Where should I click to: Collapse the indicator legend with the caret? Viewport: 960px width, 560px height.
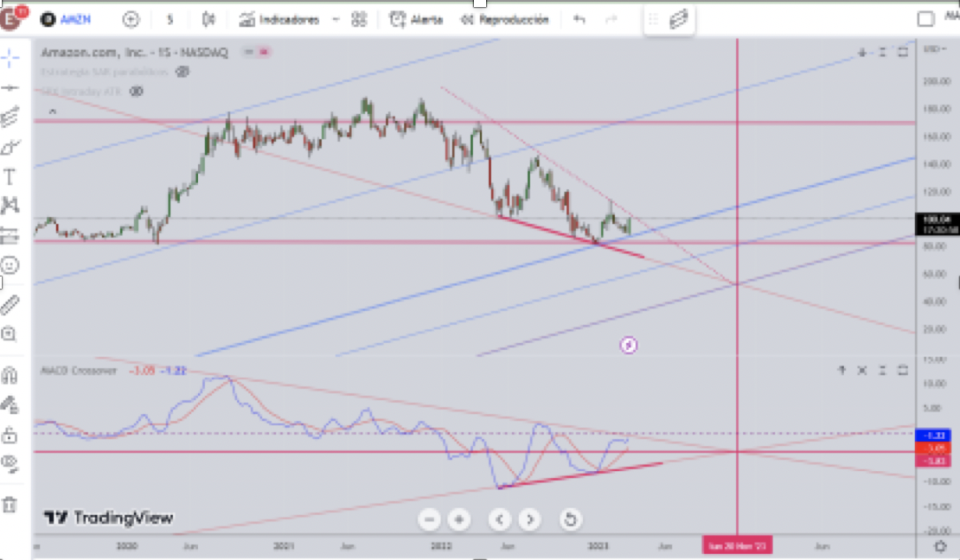(53, 111)
